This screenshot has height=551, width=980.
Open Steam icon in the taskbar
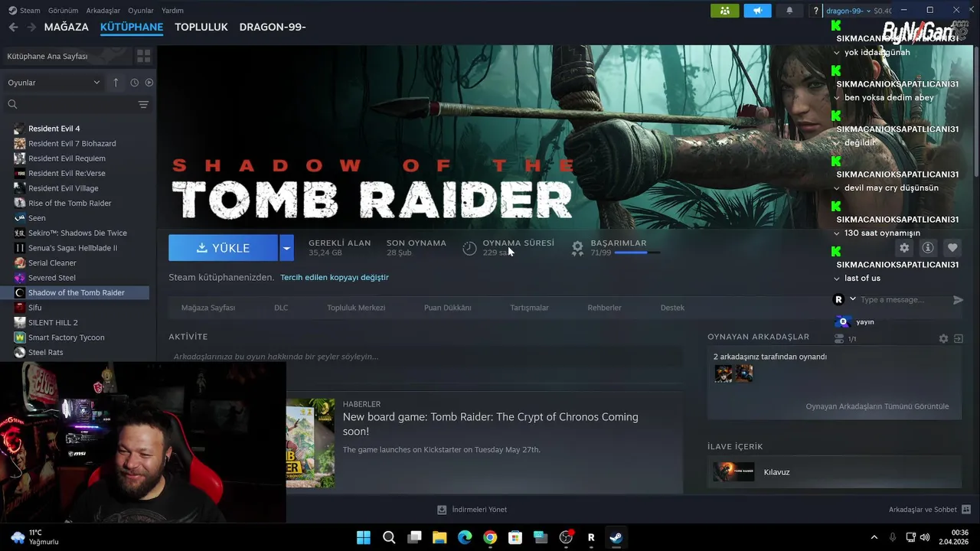click(616, 537)
